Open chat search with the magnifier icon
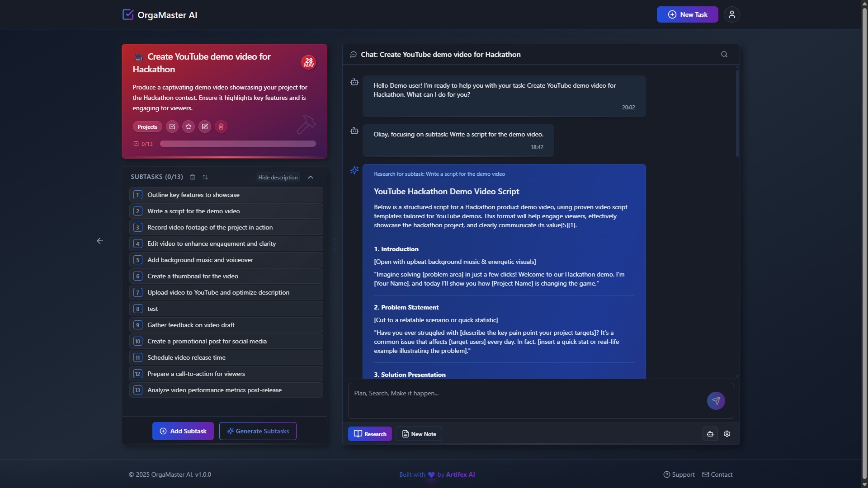 click(724, 54)
